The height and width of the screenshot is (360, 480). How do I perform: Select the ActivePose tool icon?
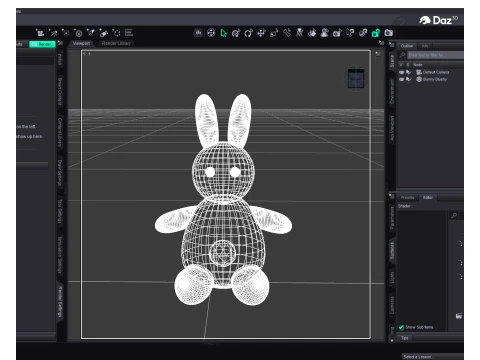click(x=287, y=33)
